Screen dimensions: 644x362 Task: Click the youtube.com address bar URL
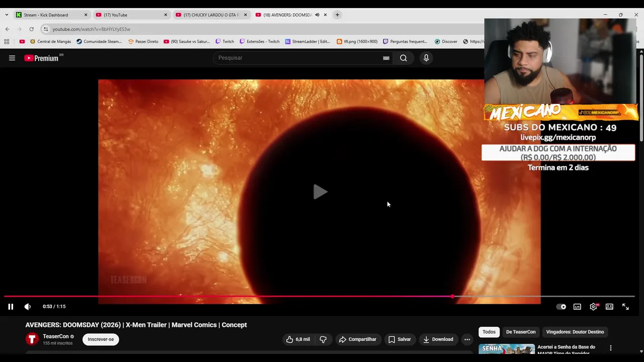pyautogui.click(x=91, y=29)
